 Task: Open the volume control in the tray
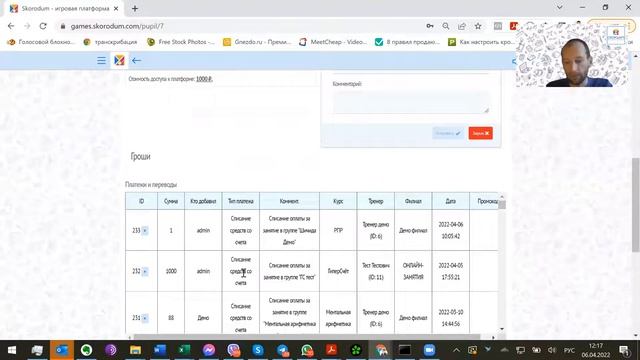tap(552, 350)
